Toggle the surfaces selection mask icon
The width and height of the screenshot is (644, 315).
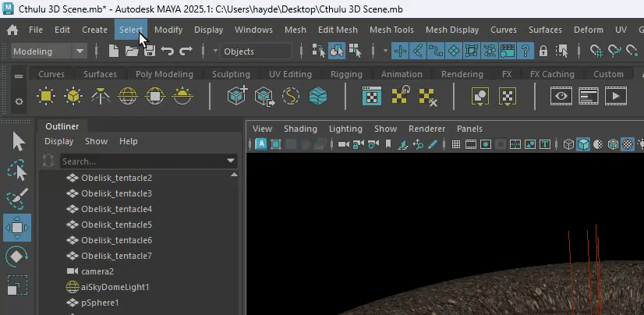pos(454,51)
